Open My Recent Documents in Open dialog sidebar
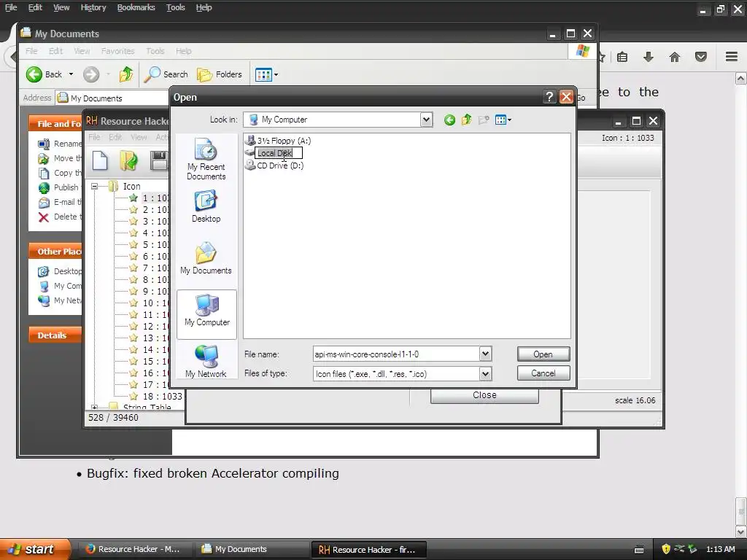Viewport: 747px width, 560px height. [206, 159]
